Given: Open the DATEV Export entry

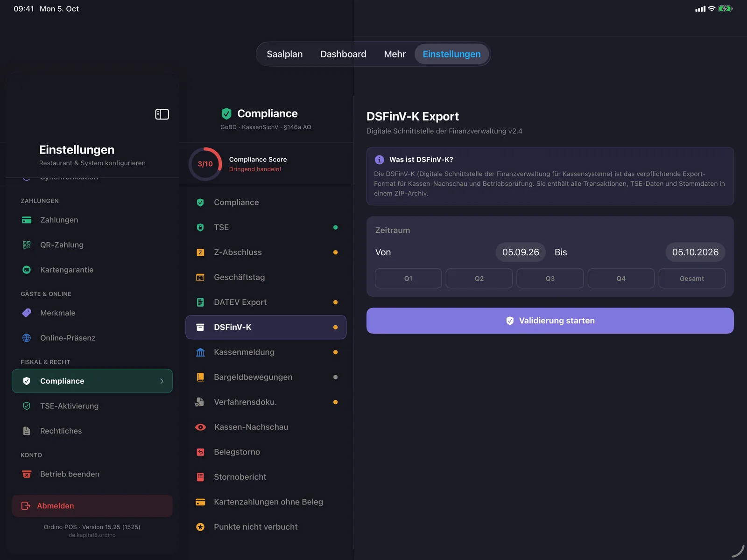Looking at the screenshot, I should tap(266, 302).
